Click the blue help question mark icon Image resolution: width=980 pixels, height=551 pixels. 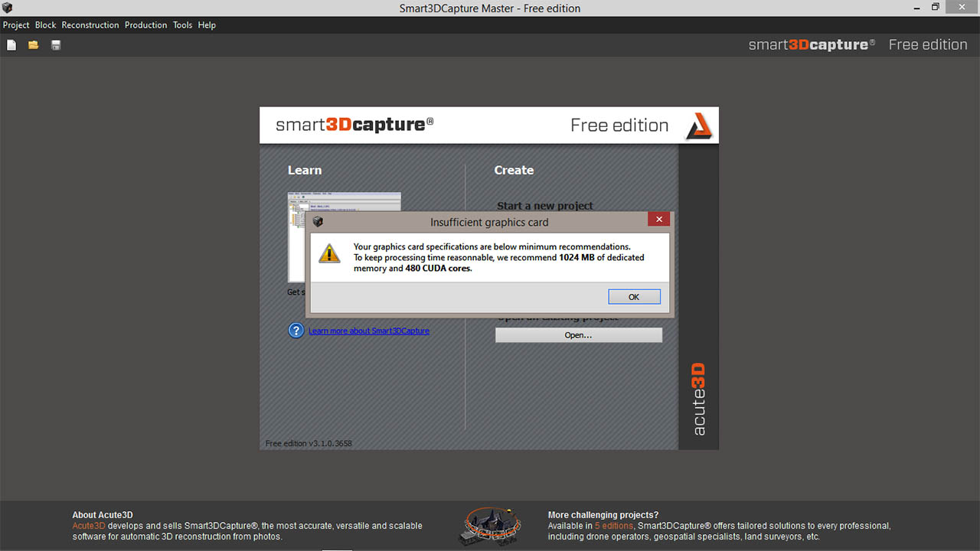(x=296, y=331)
